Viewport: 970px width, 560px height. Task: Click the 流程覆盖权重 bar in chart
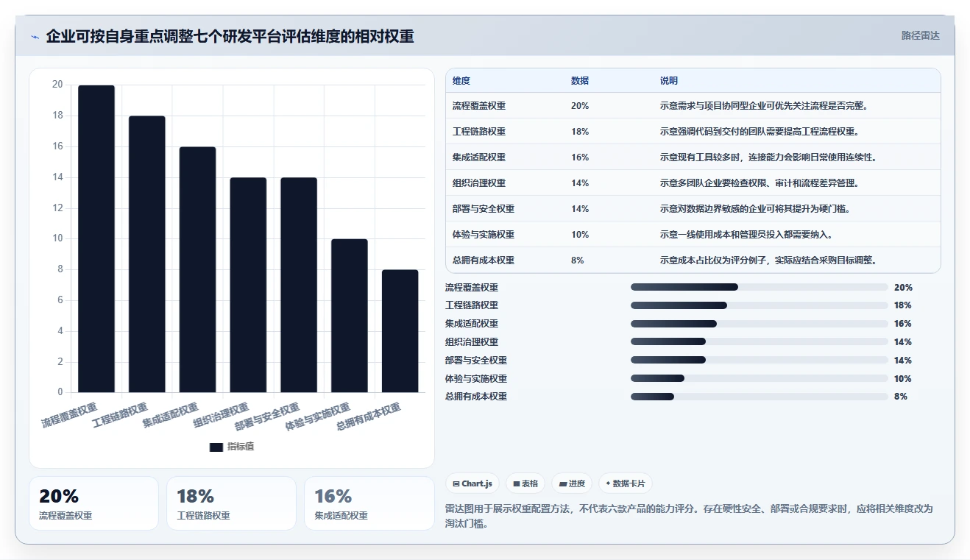tap(96, 239)
